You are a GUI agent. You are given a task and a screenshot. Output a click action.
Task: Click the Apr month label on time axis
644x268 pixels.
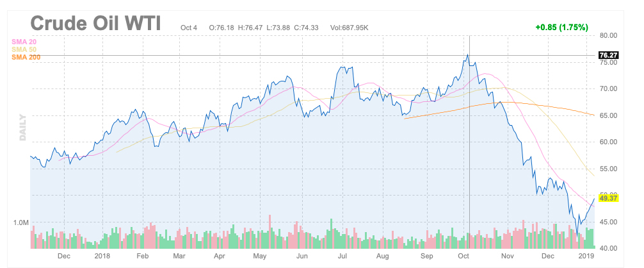219,256
